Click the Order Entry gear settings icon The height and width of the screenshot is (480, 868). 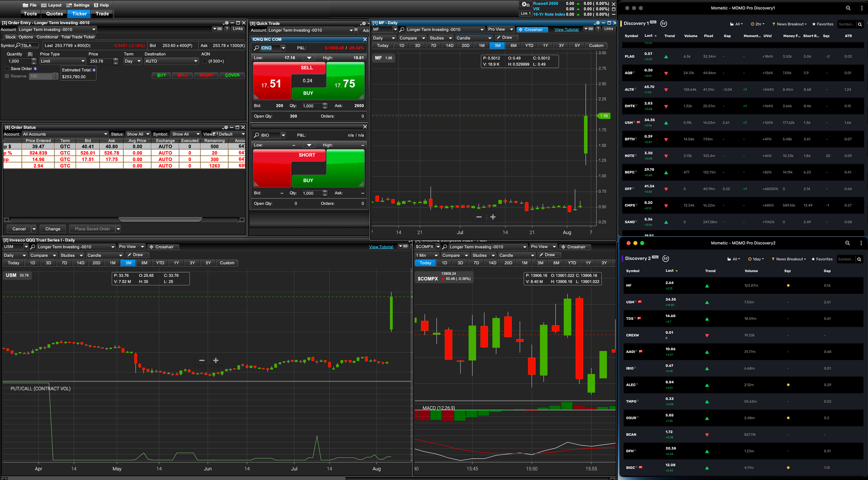coord(226,23)
